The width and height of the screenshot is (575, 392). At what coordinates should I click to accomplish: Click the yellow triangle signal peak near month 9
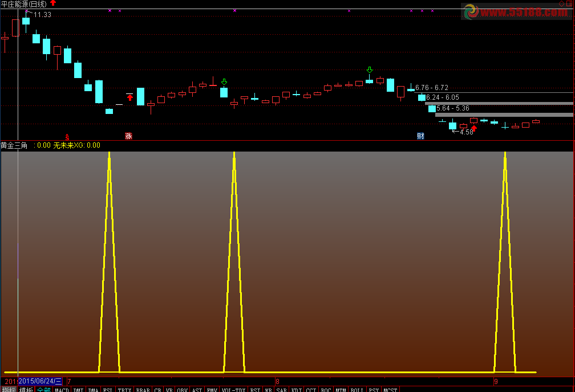click(x=505, y=262)
